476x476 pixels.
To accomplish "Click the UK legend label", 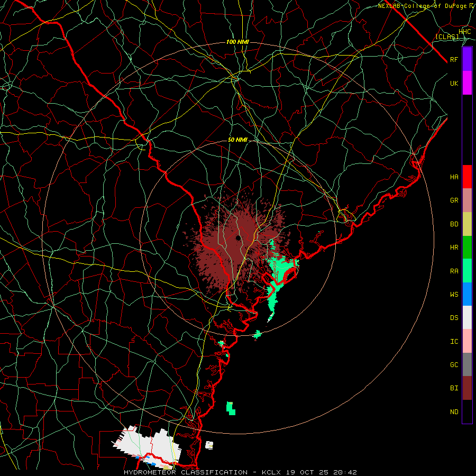I will [454, 84].
